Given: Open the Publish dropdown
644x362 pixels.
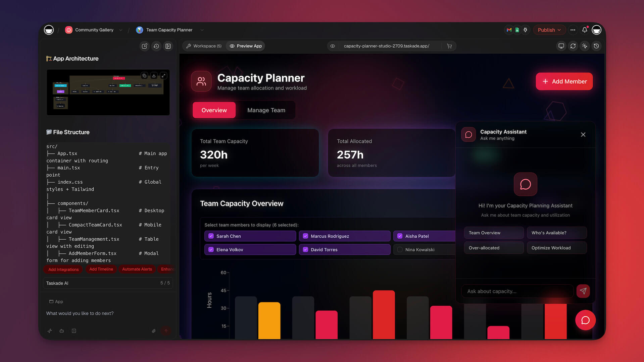Looking at the screenshot, I should coord(549,30).
